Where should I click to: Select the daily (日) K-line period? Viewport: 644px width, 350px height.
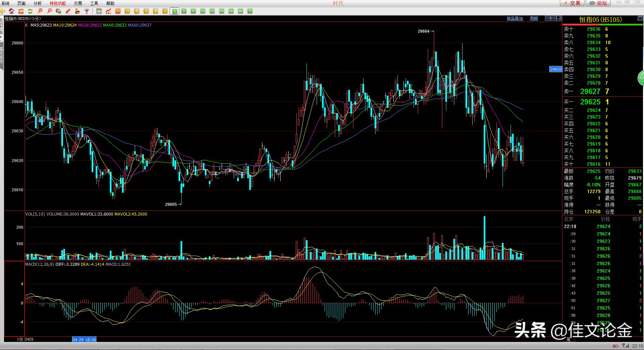pyautogui.click(x=127, y=11)
